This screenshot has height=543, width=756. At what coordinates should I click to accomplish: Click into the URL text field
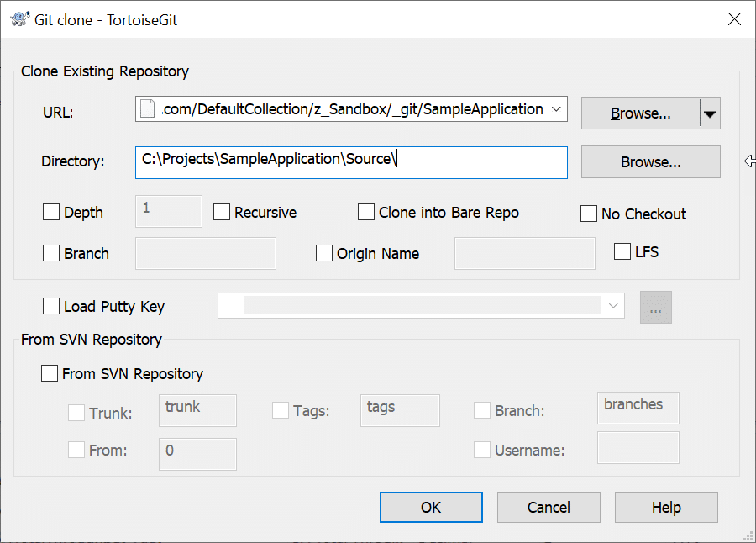pos(353,109)
